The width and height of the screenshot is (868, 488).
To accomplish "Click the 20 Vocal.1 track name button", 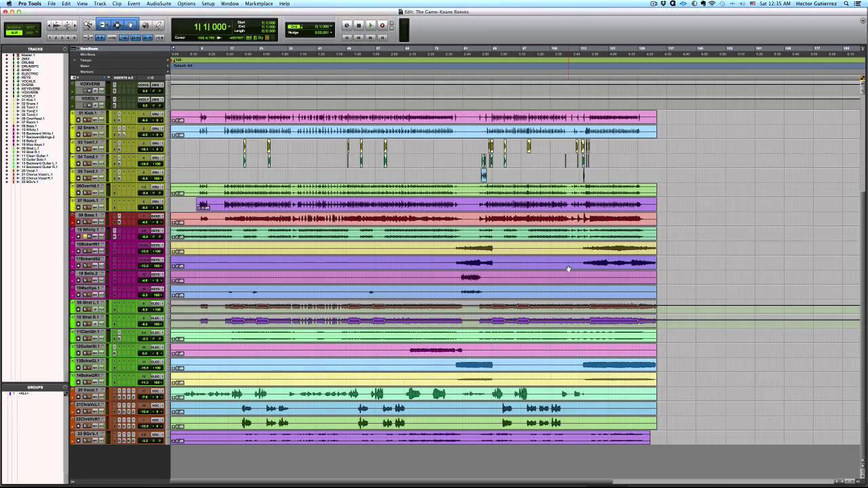I will coord(87,390).
